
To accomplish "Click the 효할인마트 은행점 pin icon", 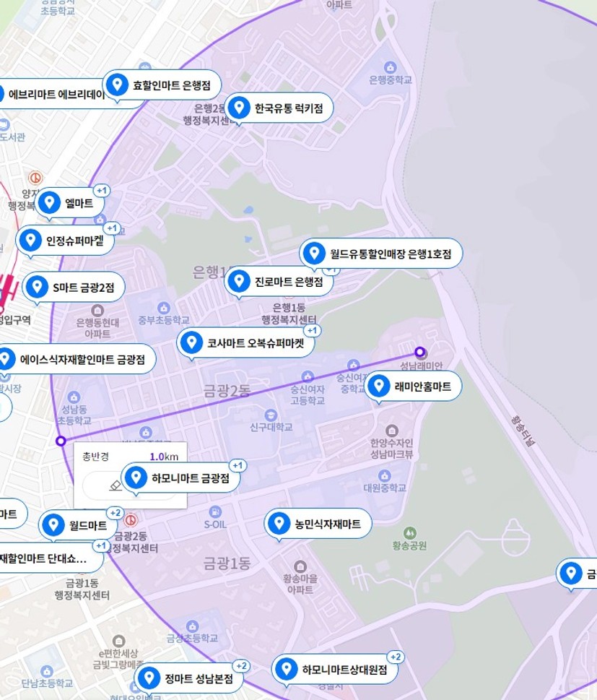I will coord(118,84).
